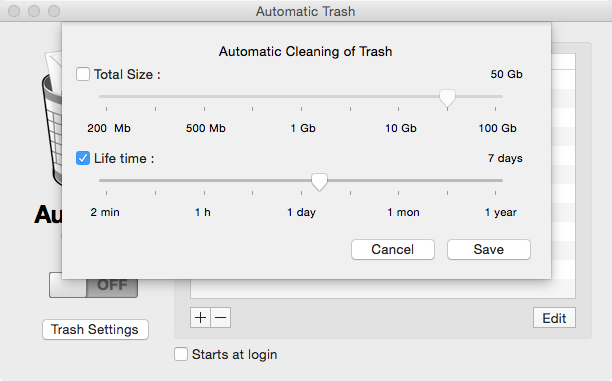Click the 200 Mb size label
The image size is (612, 381).
(109, 128)
